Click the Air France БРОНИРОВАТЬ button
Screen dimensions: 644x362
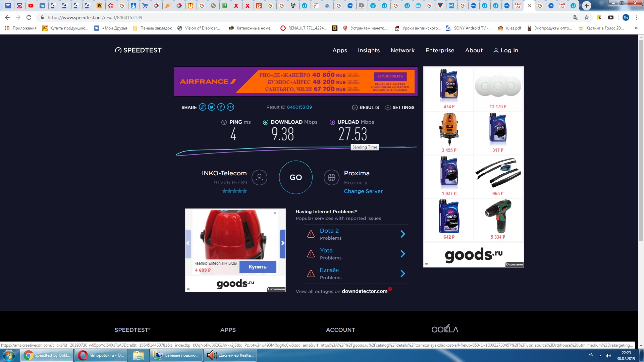tap(390, 76)
